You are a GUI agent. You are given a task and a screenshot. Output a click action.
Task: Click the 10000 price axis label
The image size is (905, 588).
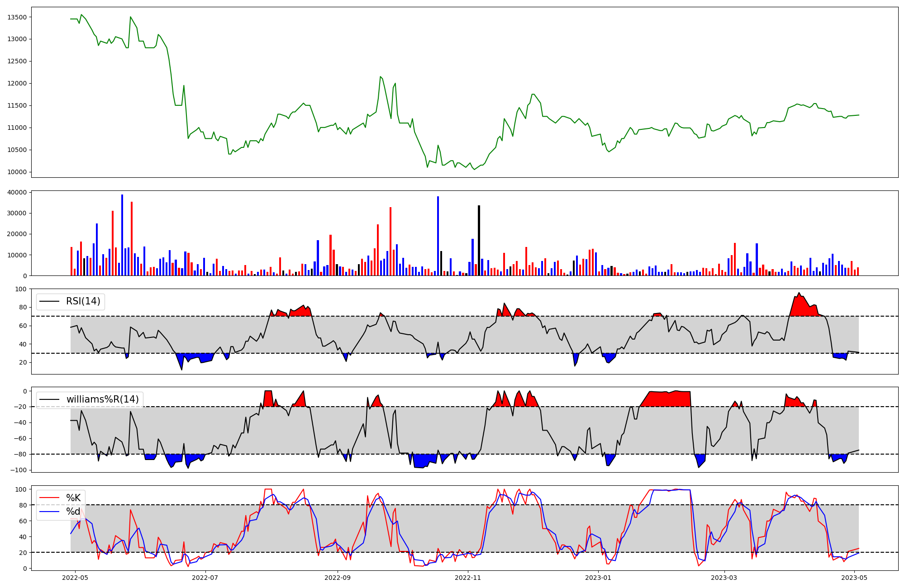17,172
